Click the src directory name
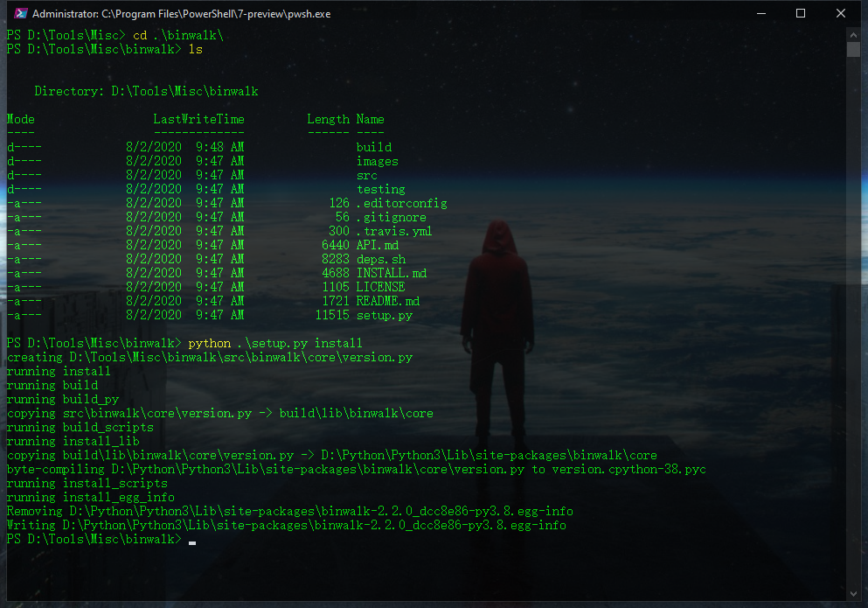The width and height of the screenshot is (868, 608). point(369,175)
